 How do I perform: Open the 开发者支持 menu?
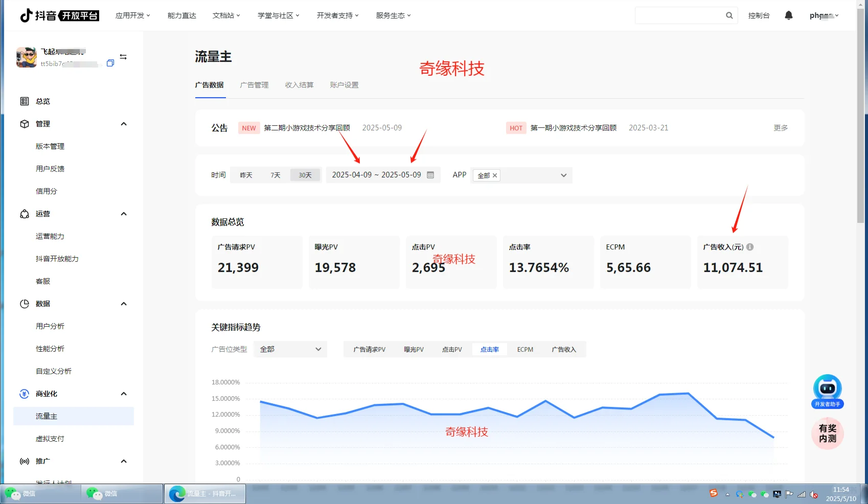337,15
